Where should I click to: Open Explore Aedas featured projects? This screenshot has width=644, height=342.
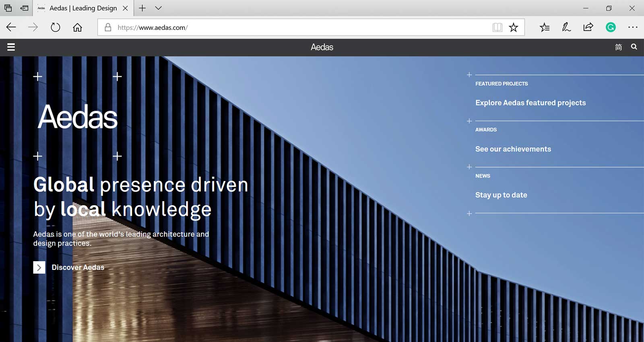click(x=530, y=103)
